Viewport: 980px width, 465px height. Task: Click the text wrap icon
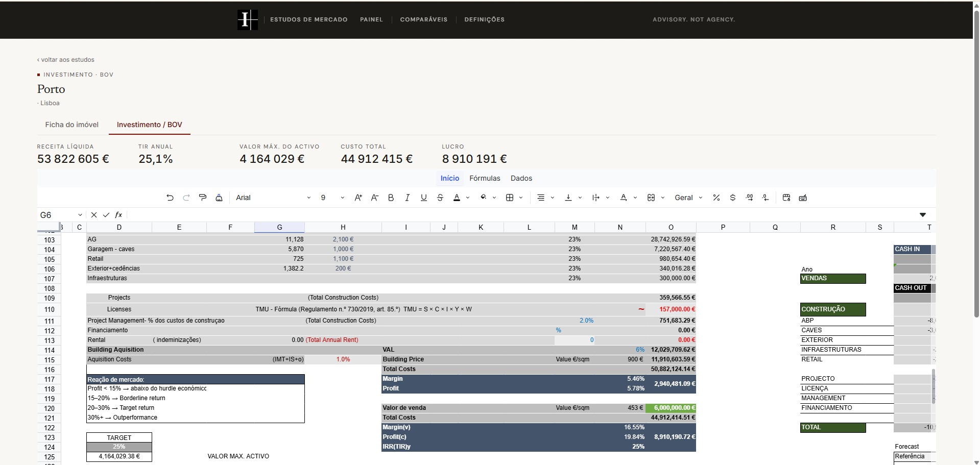pos(595,198)
